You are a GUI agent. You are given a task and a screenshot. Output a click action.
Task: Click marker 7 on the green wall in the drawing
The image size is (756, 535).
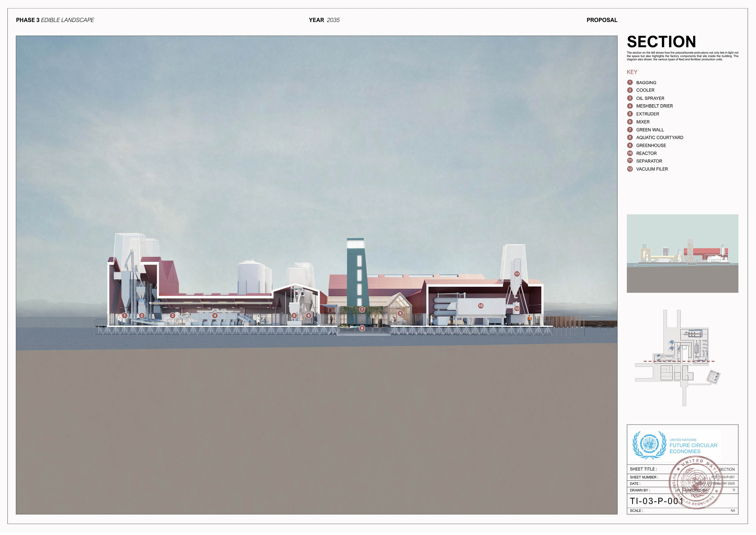(362, 309)
